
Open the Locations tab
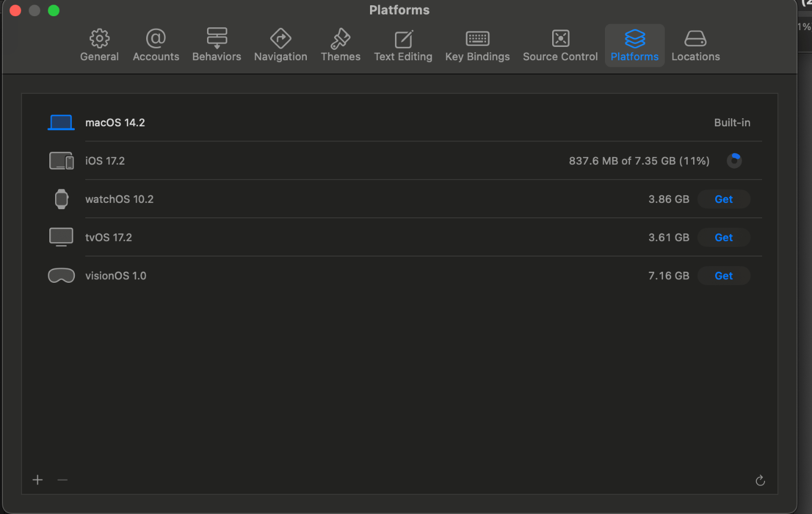(695, 46)
